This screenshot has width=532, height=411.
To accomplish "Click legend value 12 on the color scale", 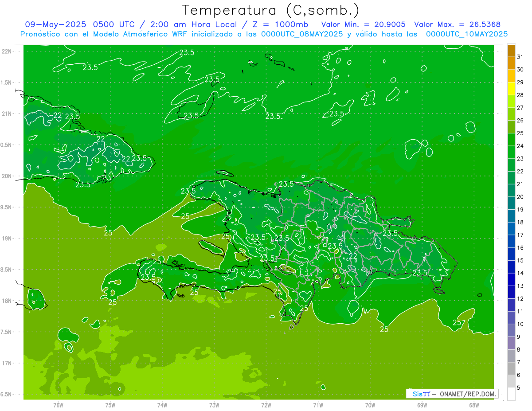I will click(x=520, y=298).
